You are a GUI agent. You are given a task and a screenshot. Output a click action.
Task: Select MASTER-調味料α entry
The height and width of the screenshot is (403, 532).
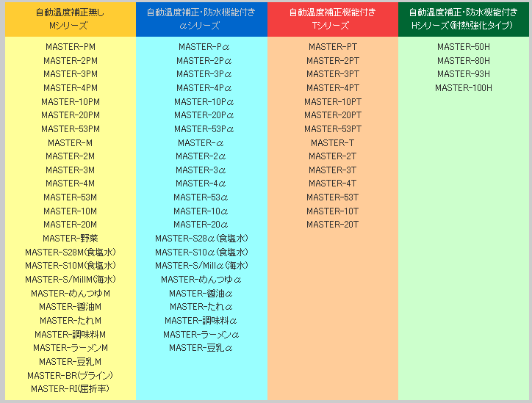pyautogui.click(x=201, y=320)
